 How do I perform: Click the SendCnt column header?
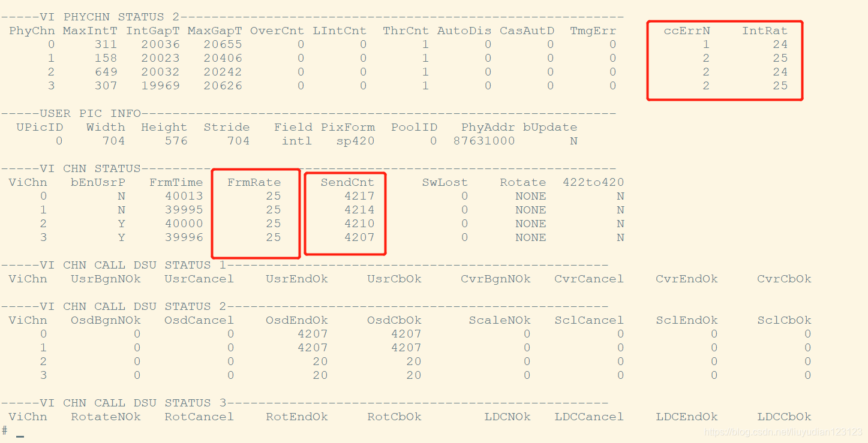347,182
